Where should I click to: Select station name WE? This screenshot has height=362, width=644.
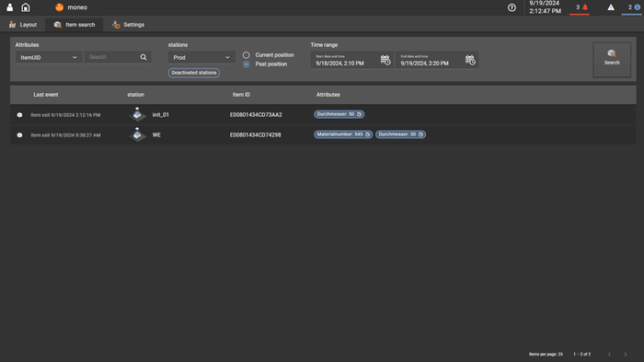point(156,134)
